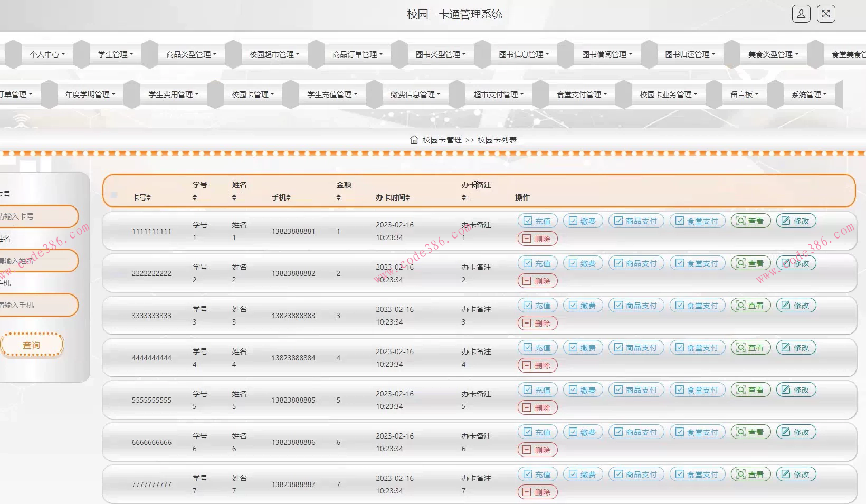Viewport: 866px width, 504px height.
Task: Sort by 办卡时间 using its sort arrows
Action: (x=407, y=197)
